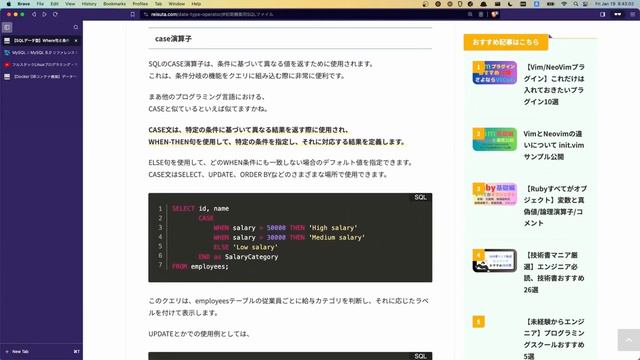This screenshot has height=360, width=640.
Task: Go back with the browser back arrow
Action: [x=34, y=14]
